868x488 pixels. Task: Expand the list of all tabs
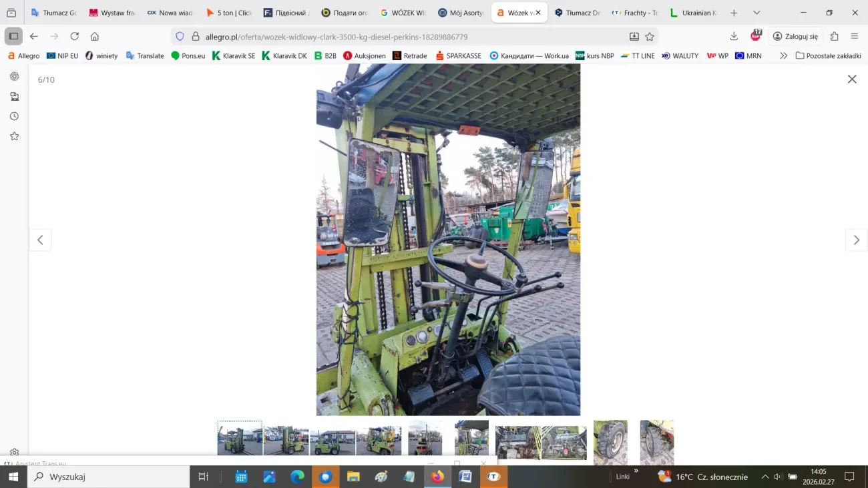(x=756, y=13)
